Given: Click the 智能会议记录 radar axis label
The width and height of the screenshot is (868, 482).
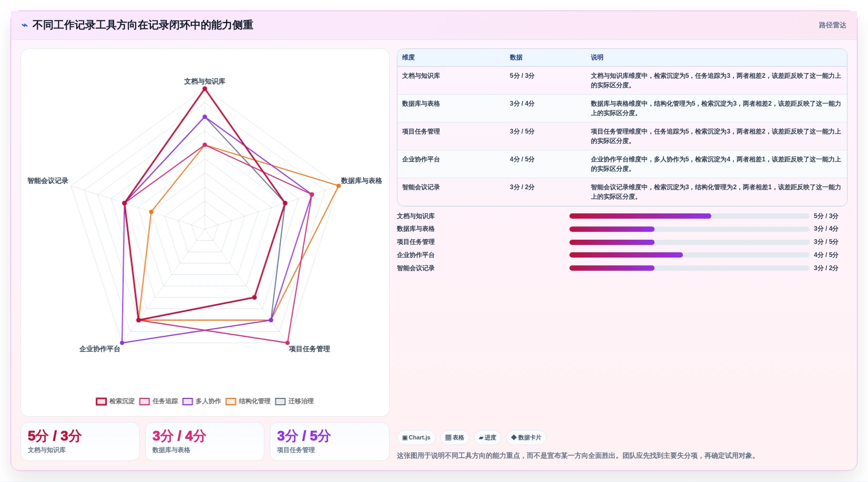Looking at the screenshot, I should 48,181.
